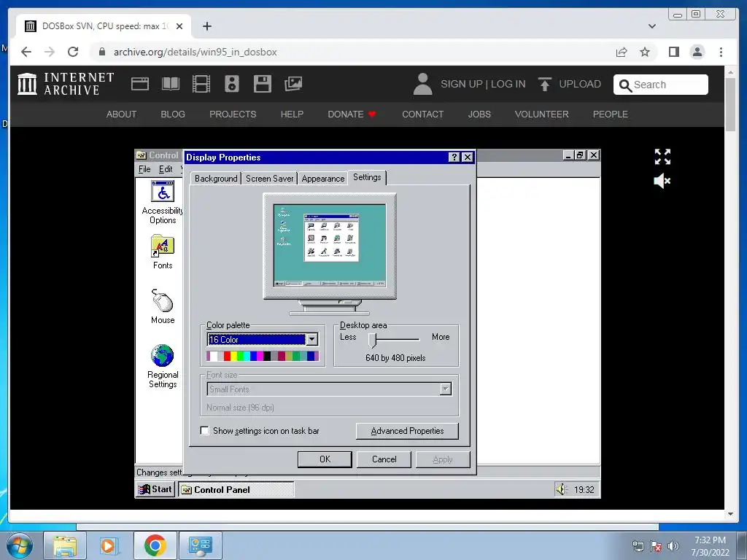Open the DONATE link

352,114
